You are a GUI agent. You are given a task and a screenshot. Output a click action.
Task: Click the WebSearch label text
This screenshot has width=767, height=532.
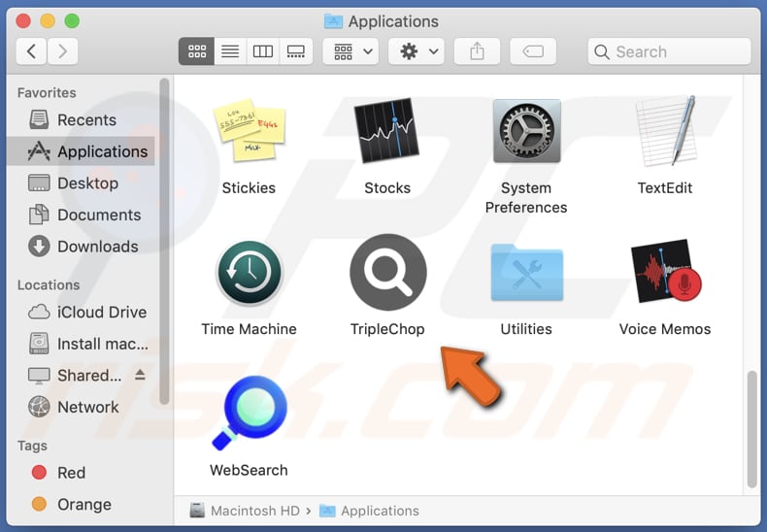click(x=249, y=471)
